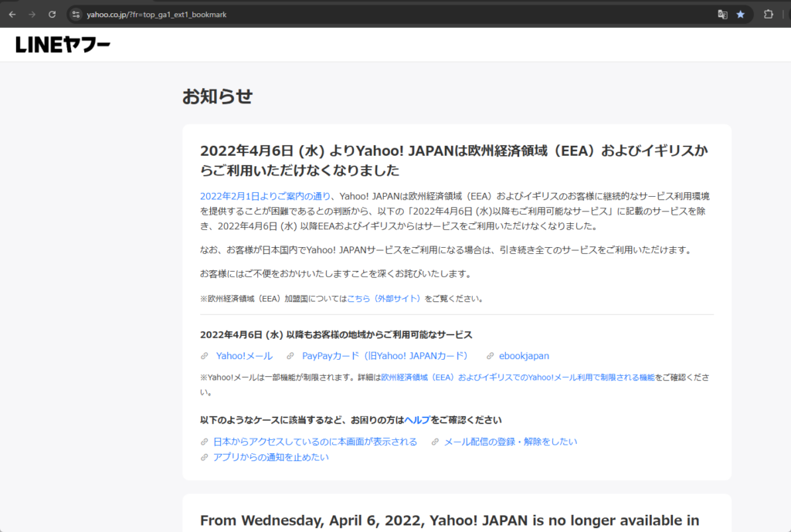The height and width of the screenshot is (532, 791).
Task: Click the 2022年4月6日 Japanese announcement headline
Action: click(454, 161)
